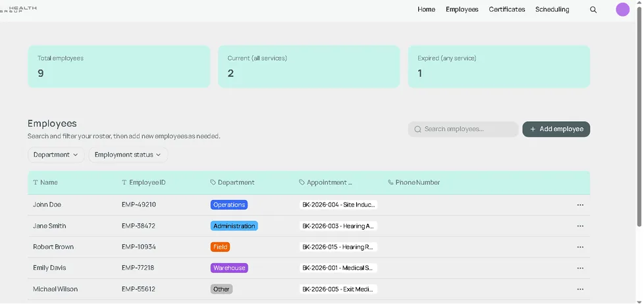
Task: Select the blue Operations department tag
Action: tap(228, 205)
